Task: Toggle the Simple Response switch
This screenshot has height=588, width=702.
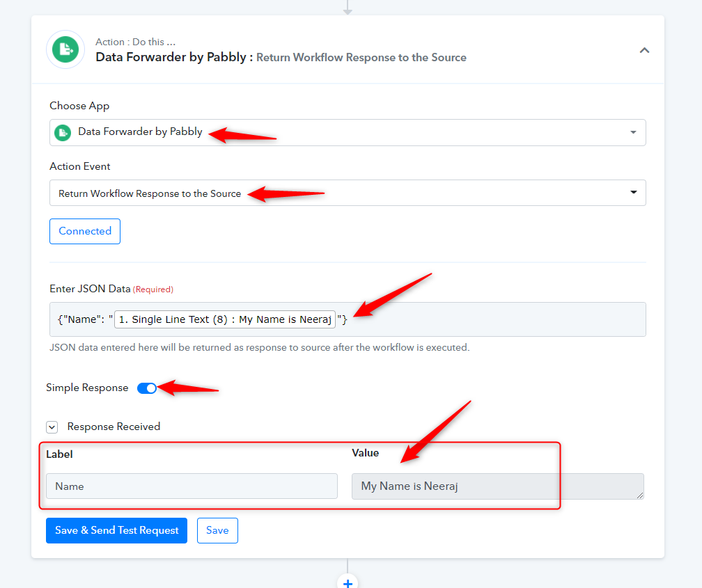Action: (x=147, y=388)
